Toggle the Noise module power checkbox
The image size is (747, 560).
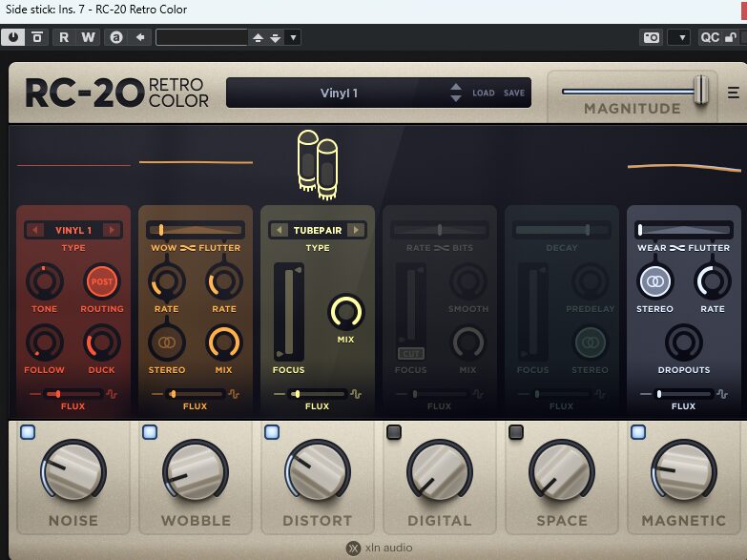click(x=28, y=432)
